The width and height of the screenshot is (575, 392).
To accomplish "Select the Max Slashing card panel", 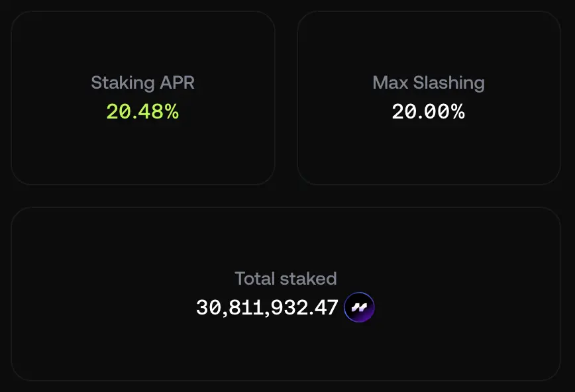I will (429, 152).
